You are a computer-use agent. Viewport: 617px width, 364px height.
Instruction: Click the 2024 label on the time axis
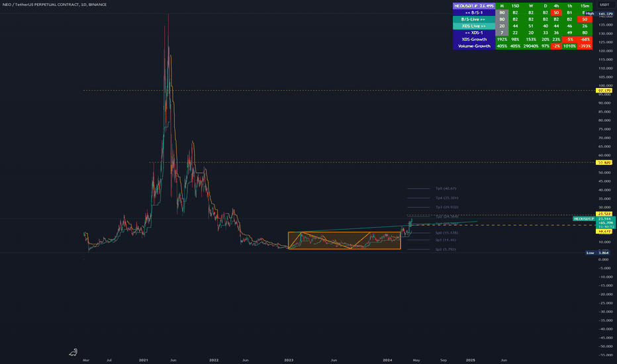click(x=387, y=360)
